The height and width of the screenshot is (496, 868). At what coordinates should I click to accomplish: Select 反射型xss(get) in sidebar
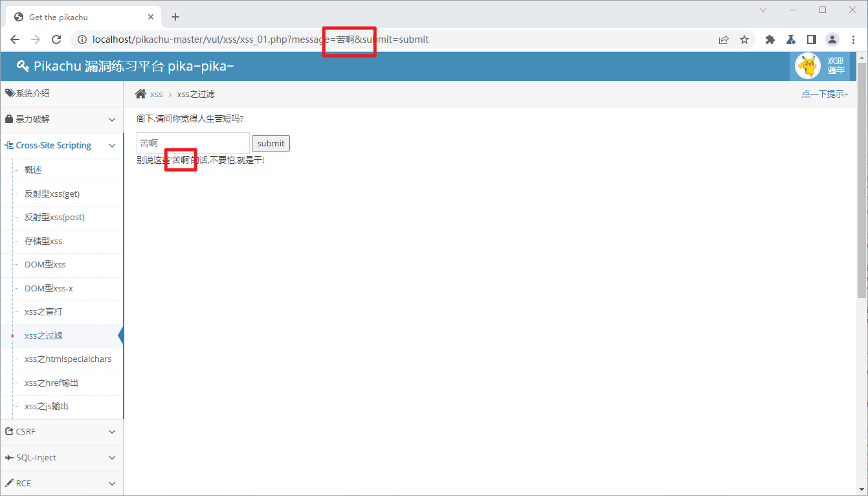[52, 194]
